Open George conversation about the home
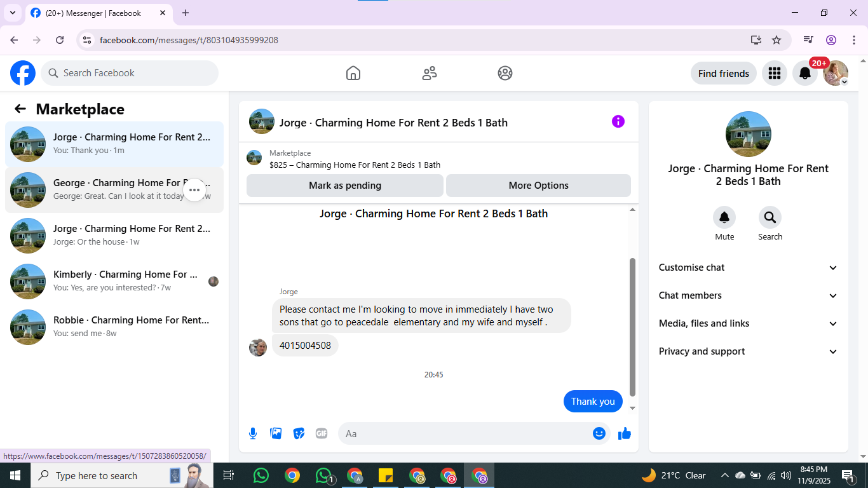868x488 pixels. tap(114, 190)
